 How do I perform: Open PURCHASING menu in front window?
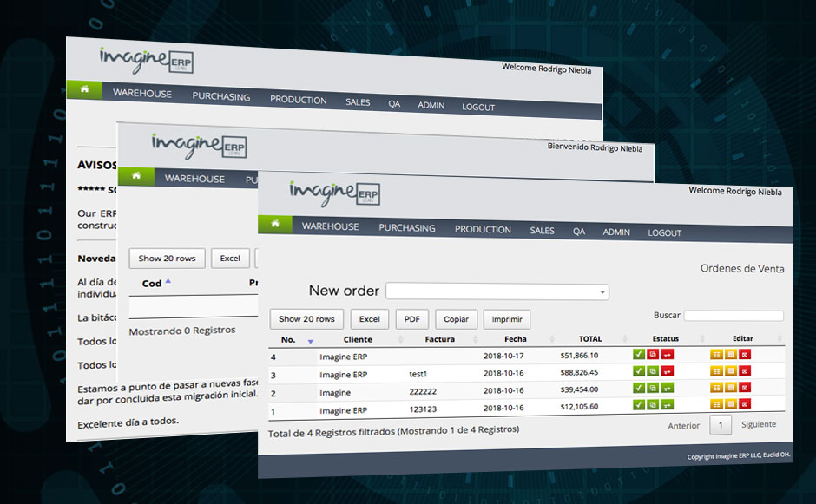click(407, 228)
